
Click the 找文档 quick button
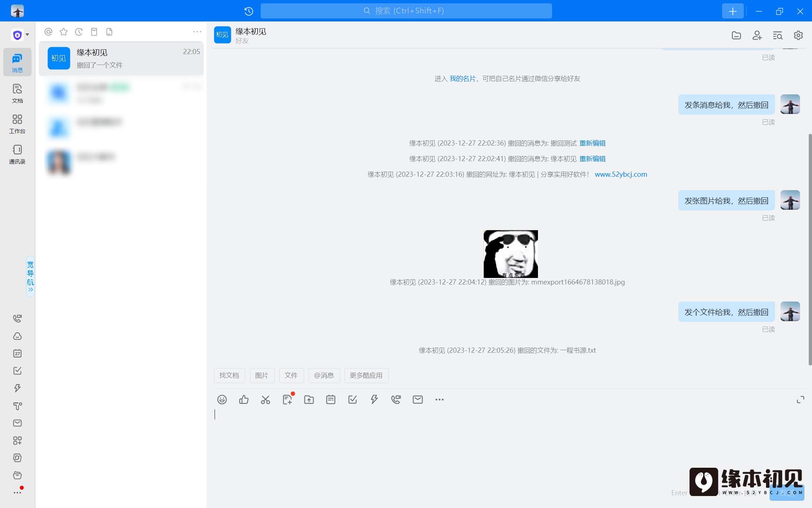(229, 376)
